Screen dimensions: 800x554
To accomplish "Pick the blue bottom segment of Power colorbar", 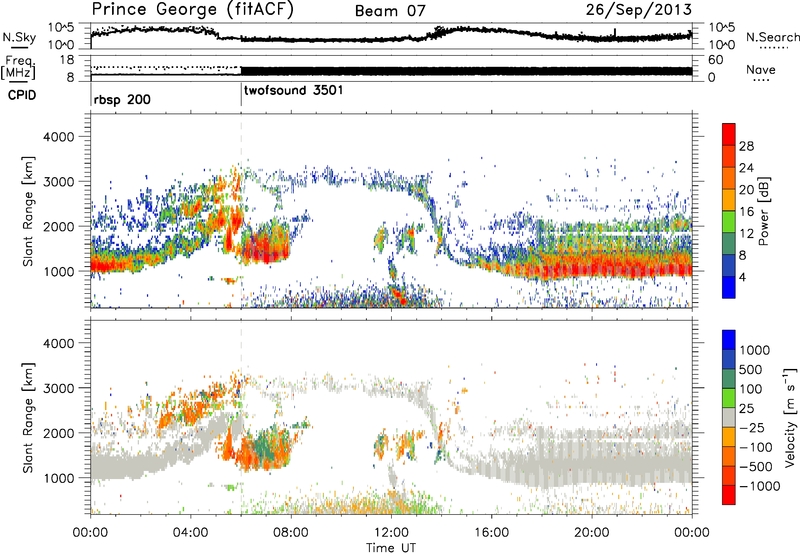I will click(x=729, y=287).
